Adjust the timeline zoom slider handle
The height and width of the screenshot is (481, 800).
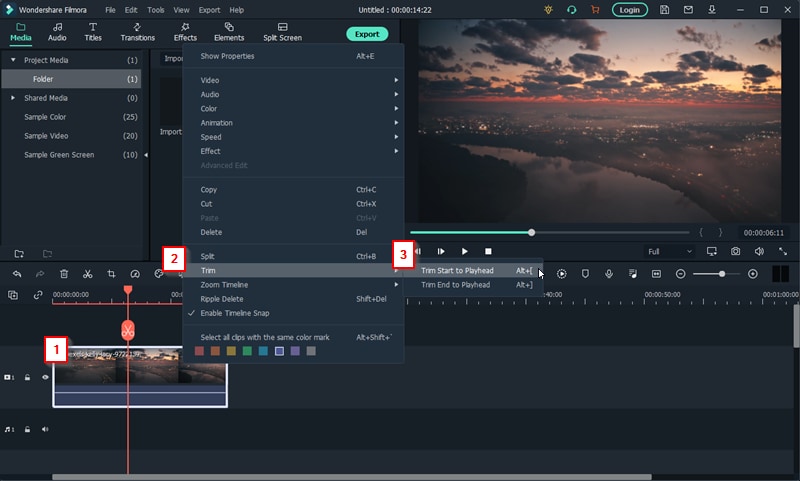click(x=722, y=274)
